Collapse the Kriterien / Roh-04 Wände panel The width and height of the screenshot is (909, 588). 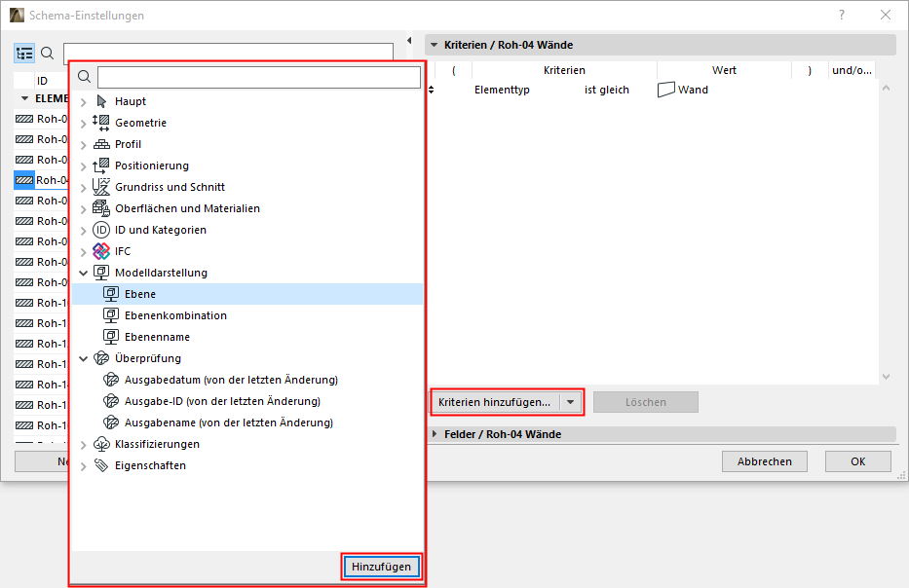[x=435, y=45]
